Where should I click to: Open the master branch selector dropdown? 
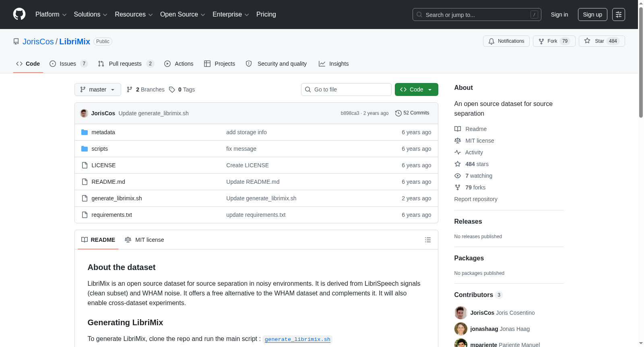[x=98, y=89]
